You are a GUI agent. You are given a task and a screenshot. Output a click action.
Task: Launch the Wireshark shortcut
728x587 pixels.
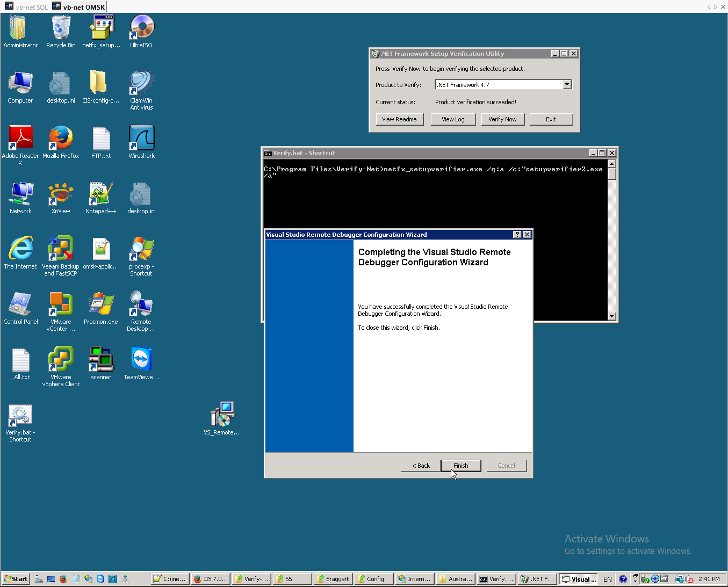141,142
